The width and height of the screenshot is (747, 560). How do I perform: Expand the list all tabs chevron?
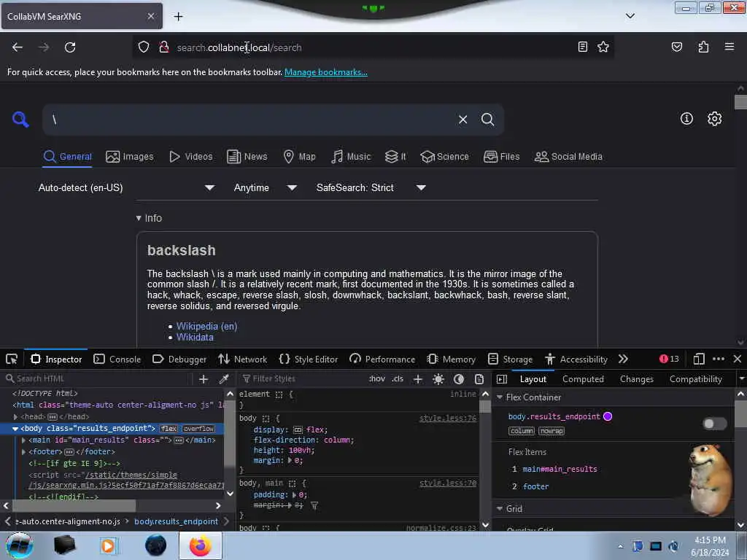(630, 16)
